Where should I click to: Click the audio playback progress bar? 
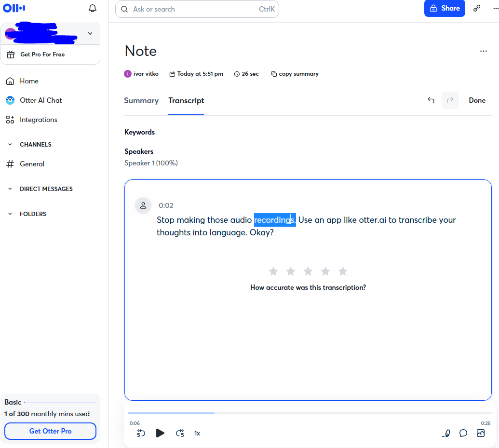click(x=310, y=413)
